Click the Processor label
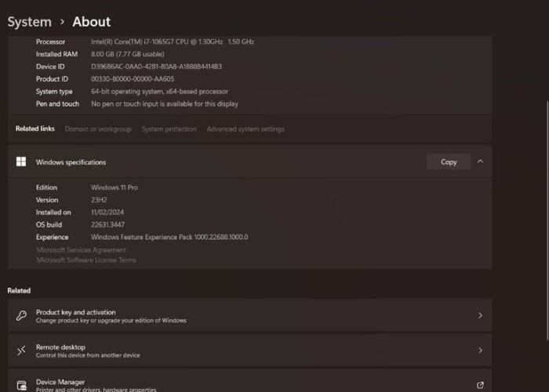The image size is (549, 392). click(x=50, y=42)
